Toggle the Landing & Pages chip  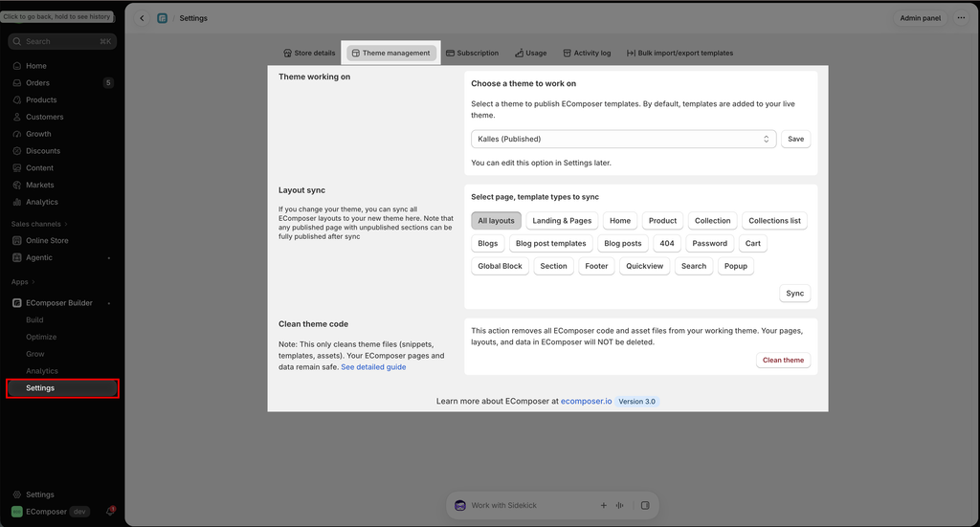tap(562, 220)
